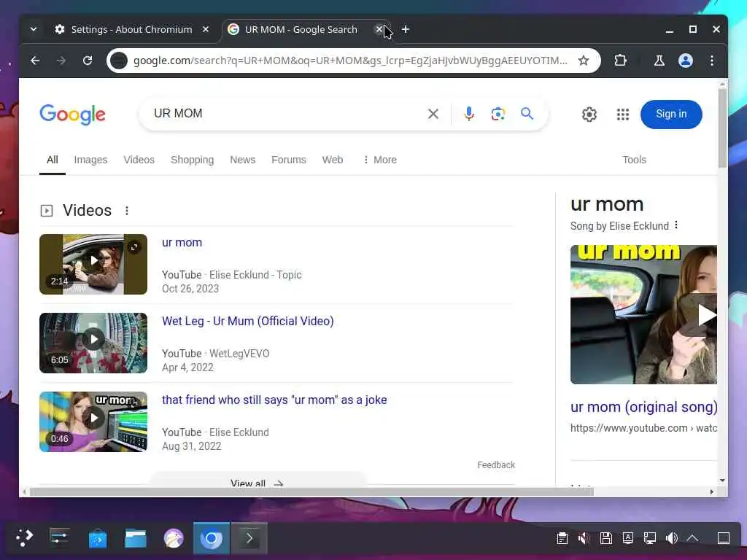Click the Feedback link
The height and width of the screenshot is (560, 747).
(x=496, y=464)
